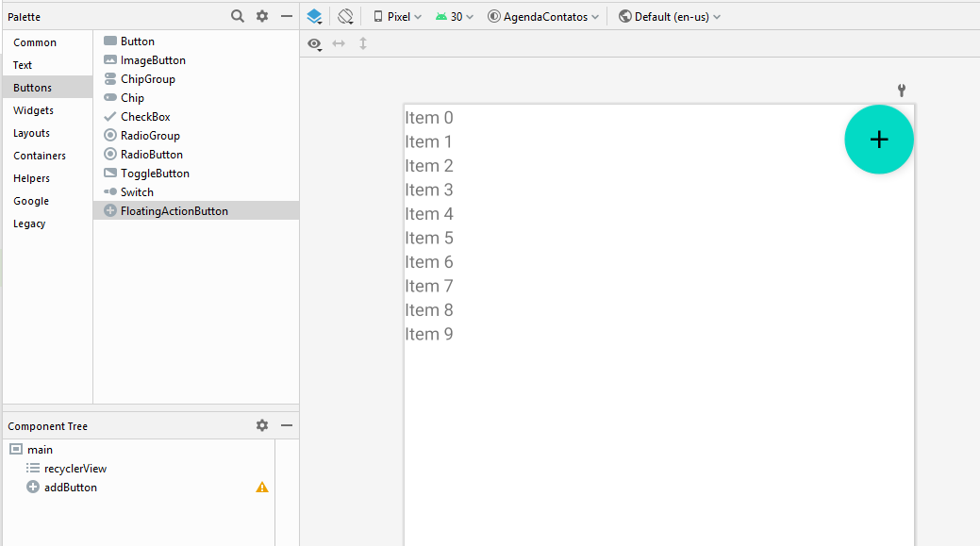This screenshot has height=546, width=980.
Task: Open Component Tree settings gear
Action: 262,425
